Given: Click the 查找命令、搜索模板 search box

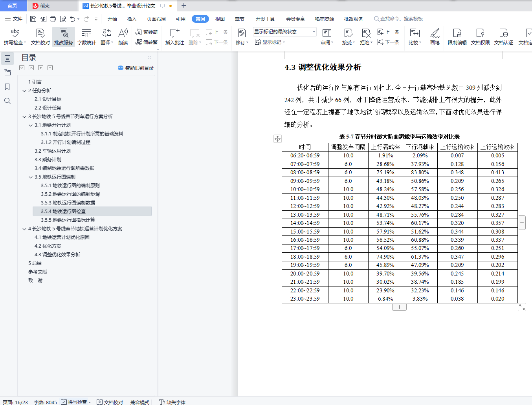Looking at the screenshot, I should 398,19.
